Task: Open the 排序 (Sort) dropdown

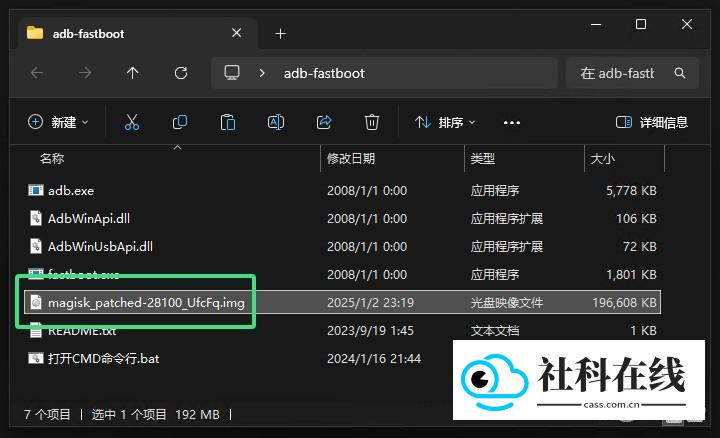Action: point(445,122)
